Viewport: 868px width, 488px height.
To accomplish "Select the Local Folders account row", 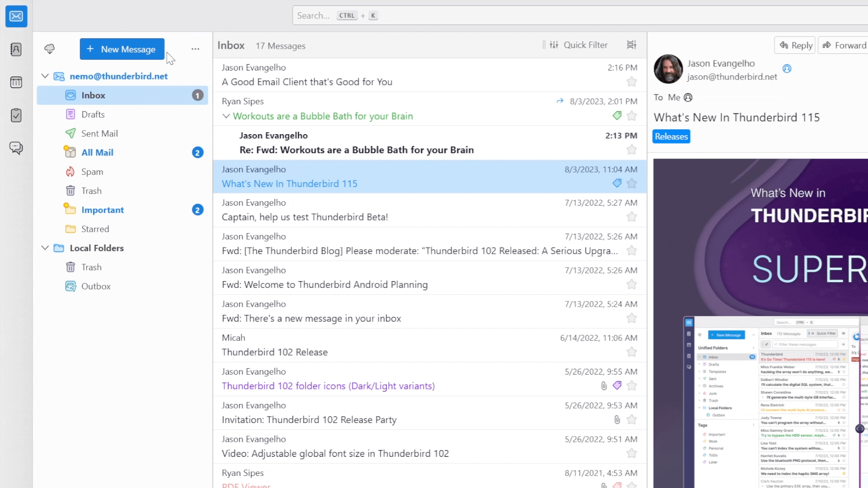I will [122, 248].
